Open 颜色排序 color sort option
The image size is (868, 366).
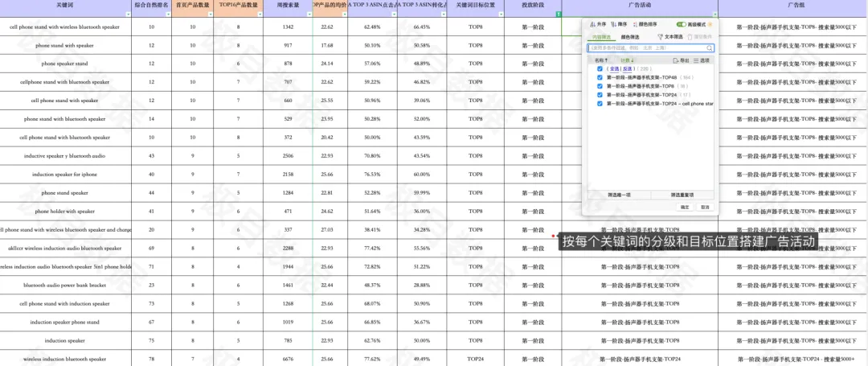(x=644, y=24)
